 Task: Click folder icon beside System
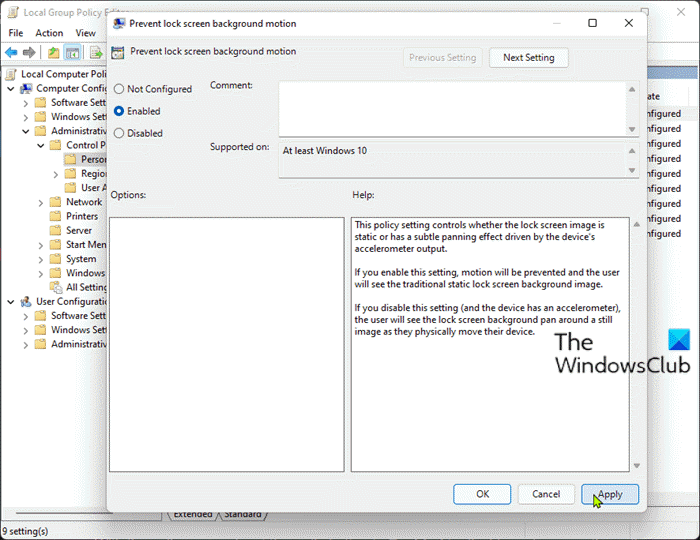tap(55, 259)
